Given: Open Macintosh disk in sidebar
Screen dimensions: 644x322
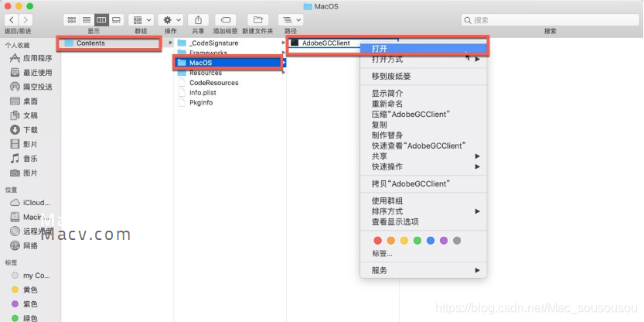Looking at the screenshot, I should tap(30, 217).
